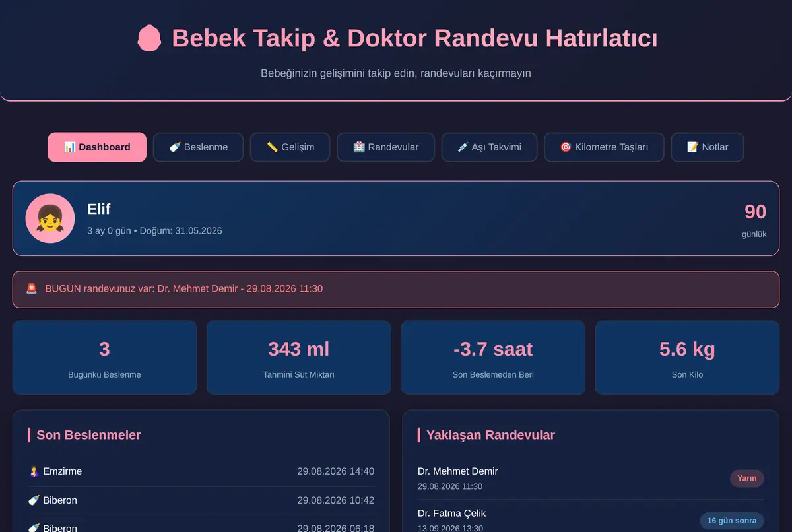Click the breastfeeding icon beside Emzirme
The image size is (792, 532).
(34, 471)
